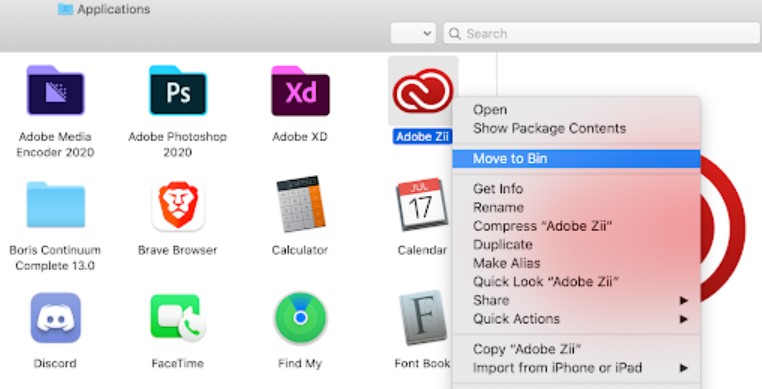
Task: Choose Quick Look "Adobe Zii"
Action: tap(576, 282)
